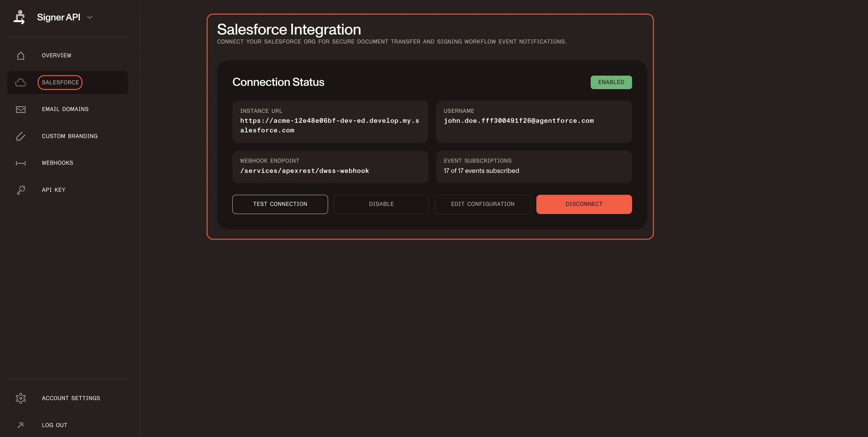Click the /services/apexrest/dwss-webhook endpoint text
Screen dimensions: 868x437
pos(305,171)
